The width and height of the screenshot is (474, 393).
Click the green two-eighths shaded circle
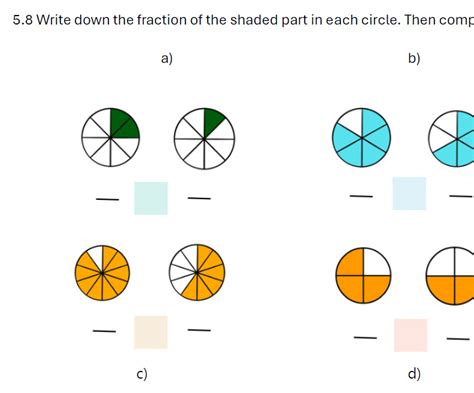pos(110,137)
